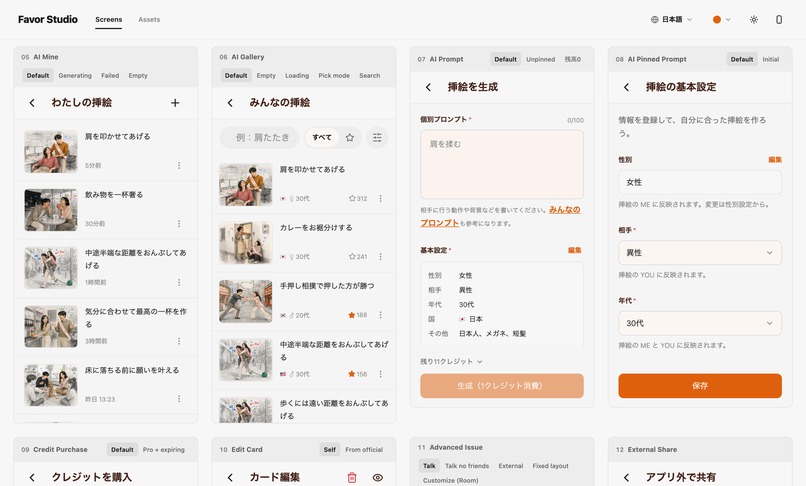Select Generating state in AI Mine
The width and height of the screenshot is (806, 486).
(75, 76)
